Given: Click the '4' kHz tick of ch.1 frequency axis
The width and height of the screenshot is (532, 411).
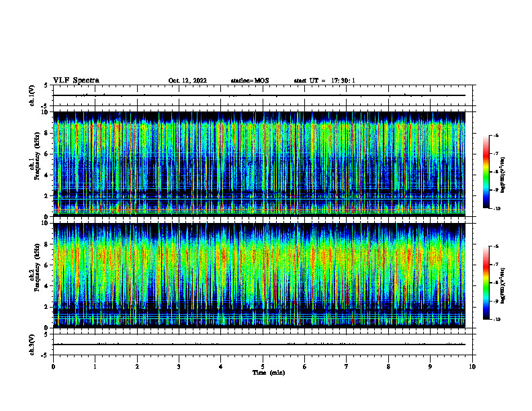Looking at the screenshot, I should coord(46,175).
